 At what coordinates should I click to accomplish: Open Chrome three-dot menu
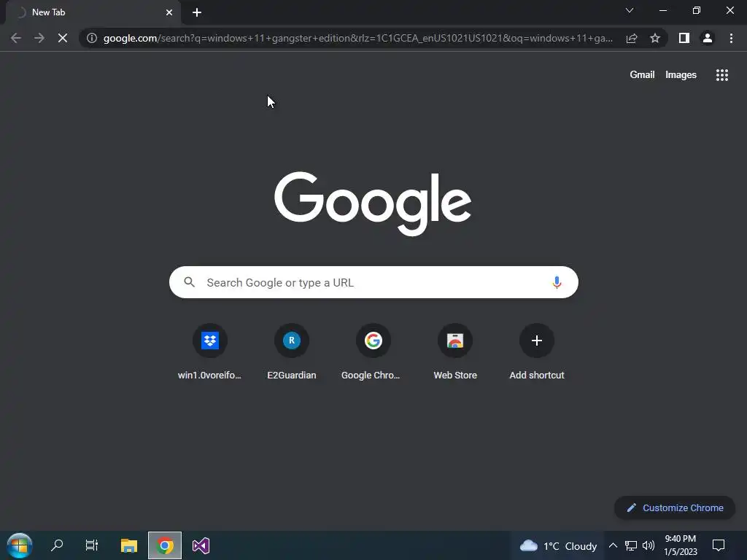(731, 38)
